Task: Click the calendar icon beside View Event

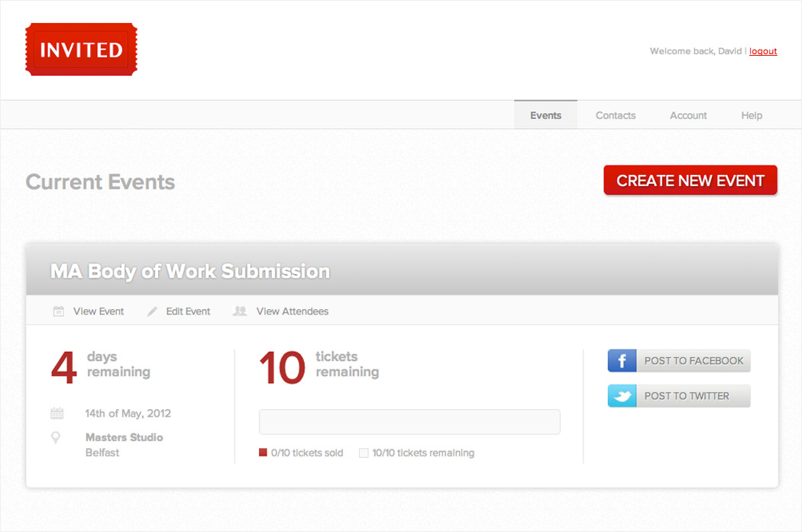Action: point(59,311)
